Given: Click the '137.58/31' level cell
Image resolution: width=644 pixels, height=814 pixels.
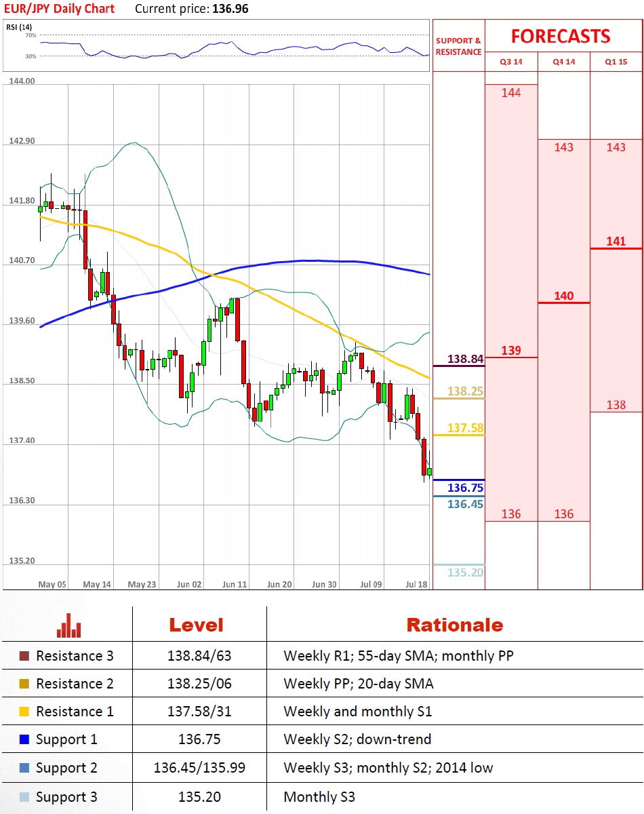Looking at the screenshot, I should (x=199, y=712).
